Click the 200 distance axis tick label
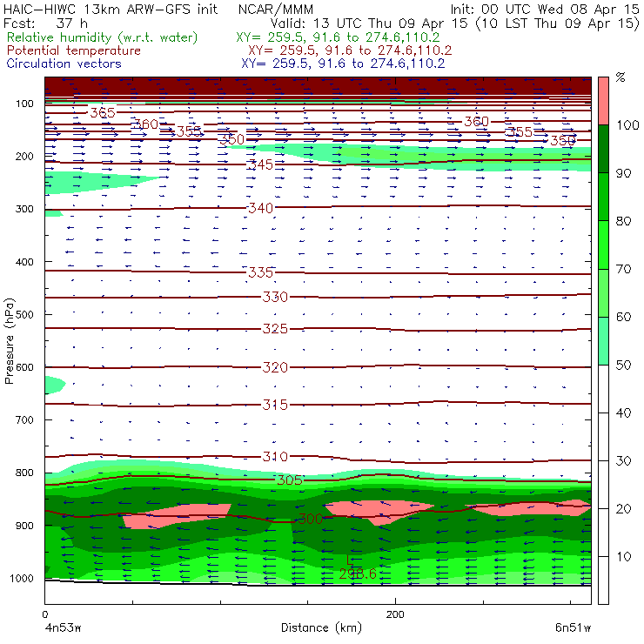This screenshot has height=644, width=644. coord(395,614)
